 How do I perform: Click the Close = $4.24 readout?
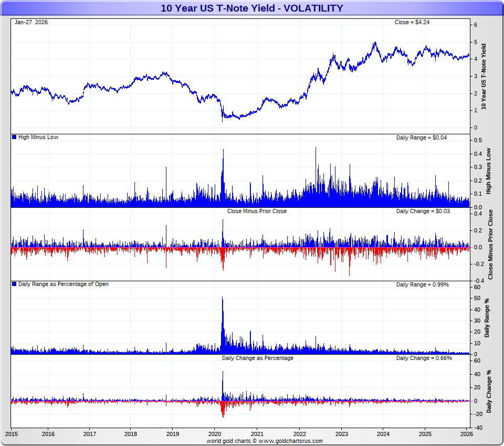[x=412, y=23]
